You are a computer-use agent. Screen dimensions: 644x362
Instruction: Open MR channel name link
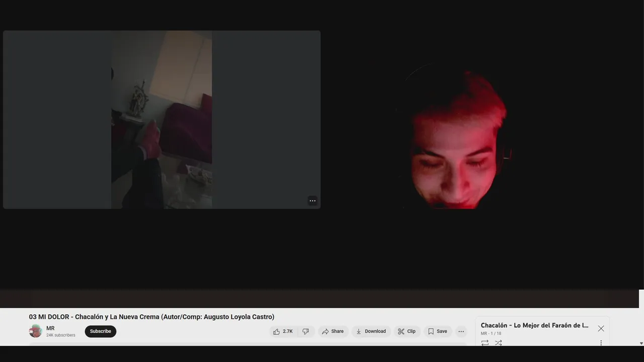pos(50,328)
